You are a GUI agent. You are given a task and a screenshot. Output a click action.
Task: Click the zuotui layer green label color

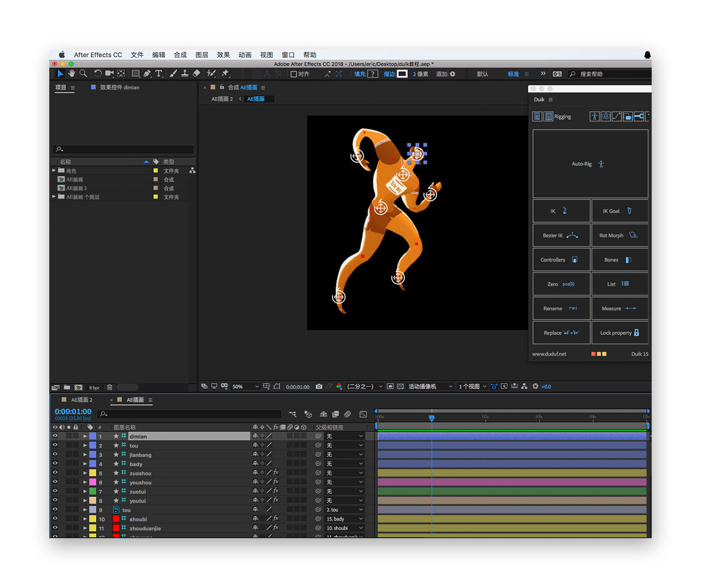pos(93,491)
